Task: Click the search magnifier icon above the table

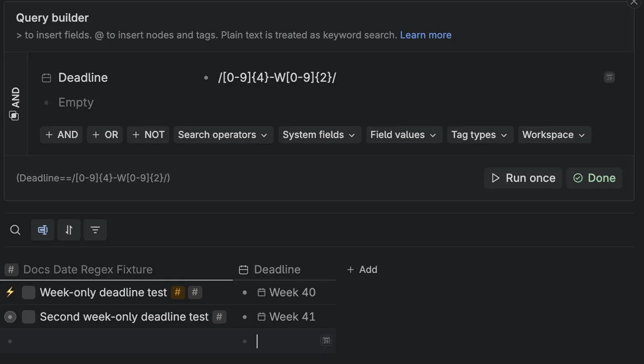Action: click(x=15, y=230)
